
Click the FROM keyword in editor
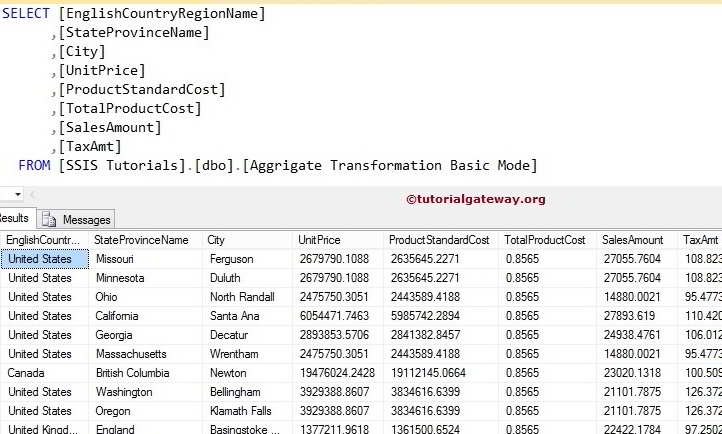34,165
